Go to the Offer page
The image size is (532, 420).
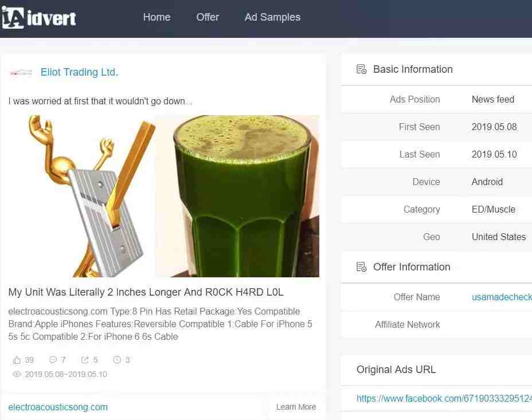208,17
